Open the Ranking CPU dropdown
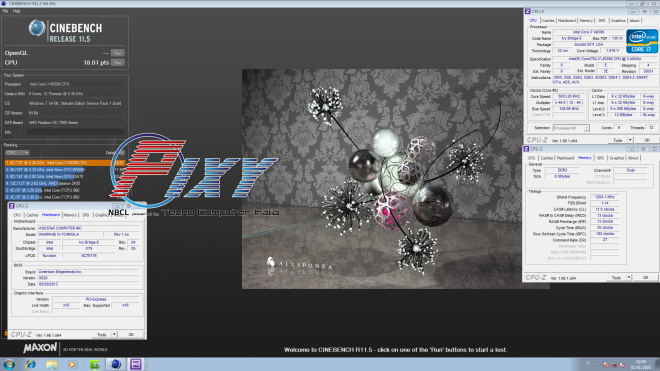Screen dimensions: 660x371 pos(17,153)
